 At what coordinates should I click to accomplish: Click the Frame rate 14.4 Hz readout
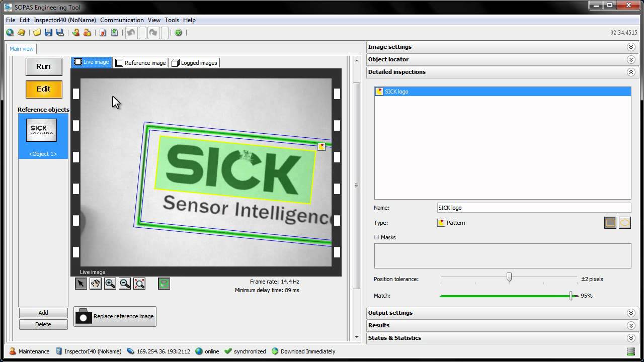coord(275,282)
